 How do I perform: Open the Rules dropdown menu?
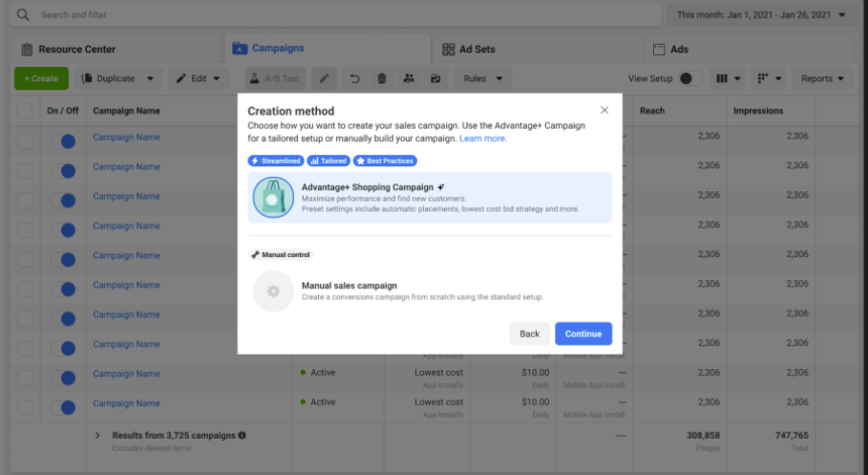click(x=481, y=78)
